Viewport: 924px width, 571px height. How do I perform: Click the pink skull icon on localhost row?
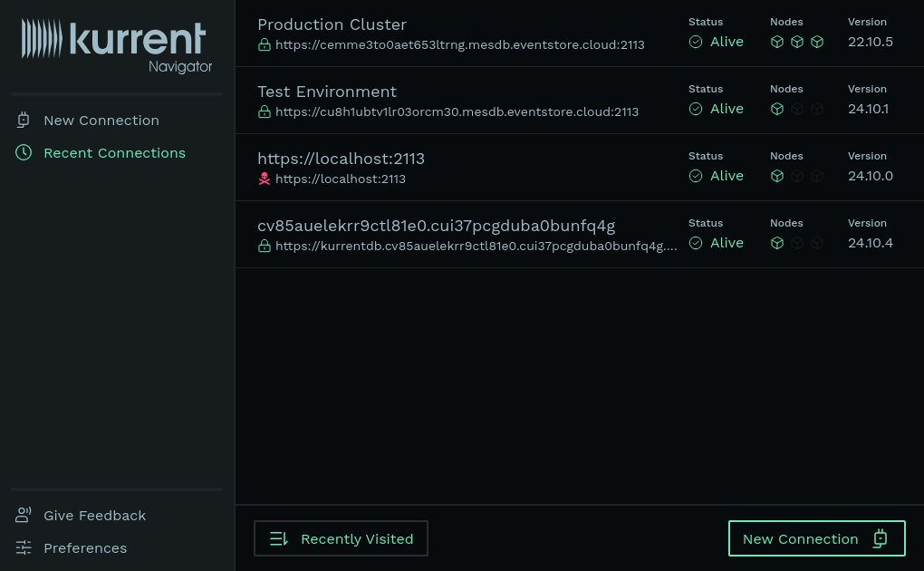click(x=265, y=179)
